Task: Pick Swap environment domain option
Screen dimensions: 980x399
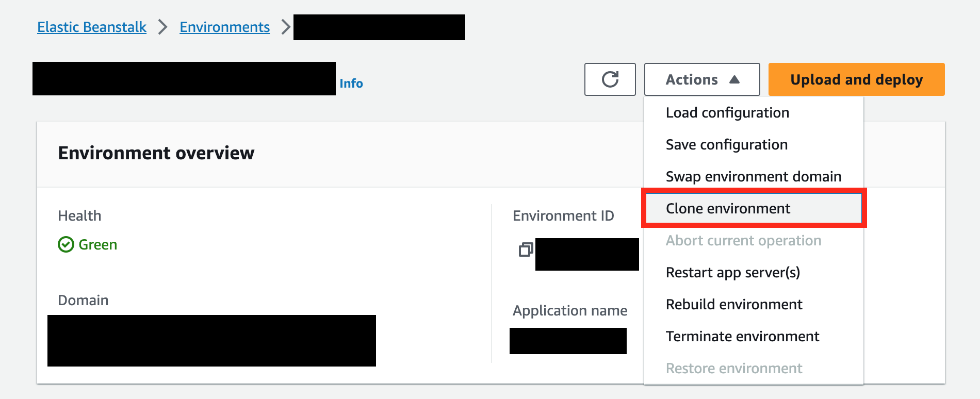Action: [x=753, y=177]
